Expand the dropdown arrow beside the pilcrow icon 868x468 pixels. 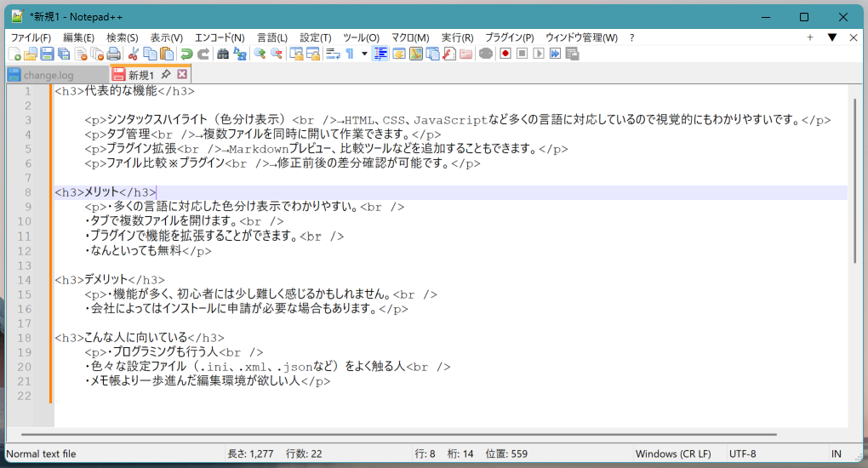[364, 54]
